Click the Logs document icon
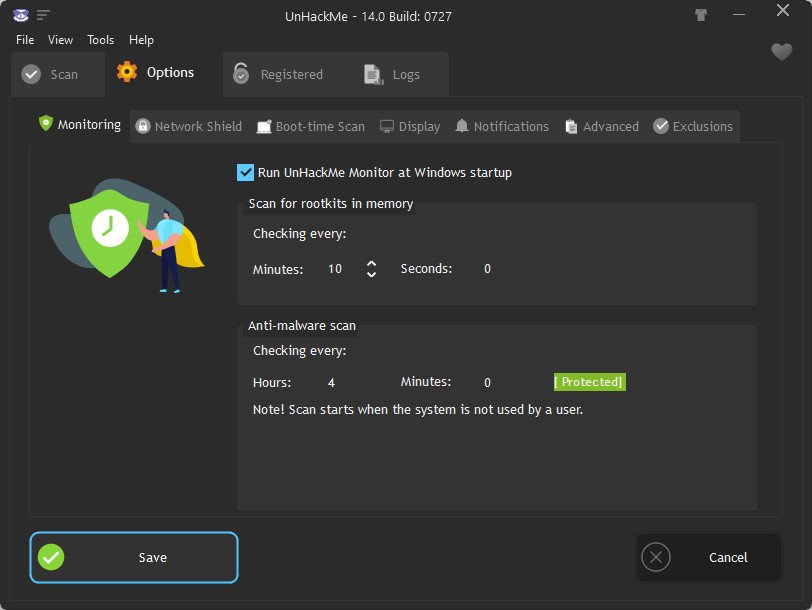Image resolution: width=812 pixels, height=610 pixels. (373, 75)
